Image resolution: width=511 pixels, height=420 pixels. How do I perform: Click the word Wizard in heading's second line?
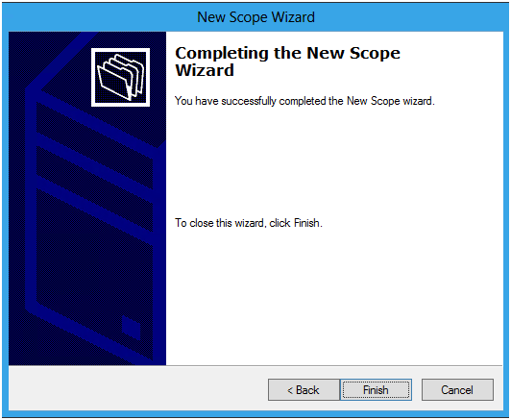[205, 70]
